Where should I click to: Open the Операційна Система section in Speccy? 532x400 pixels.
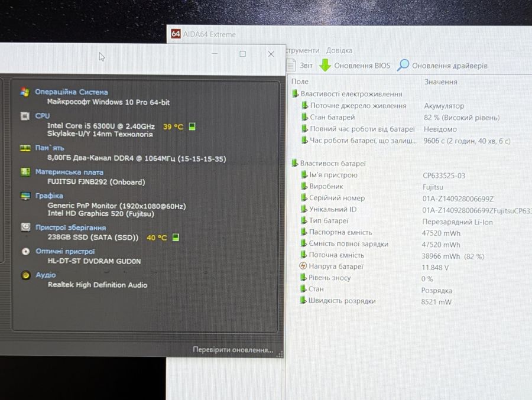tap(72, 92)
